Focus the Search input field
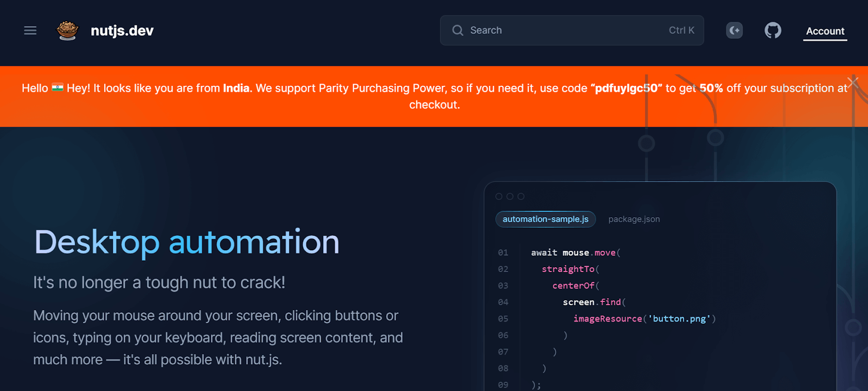 tap(572, 30)
